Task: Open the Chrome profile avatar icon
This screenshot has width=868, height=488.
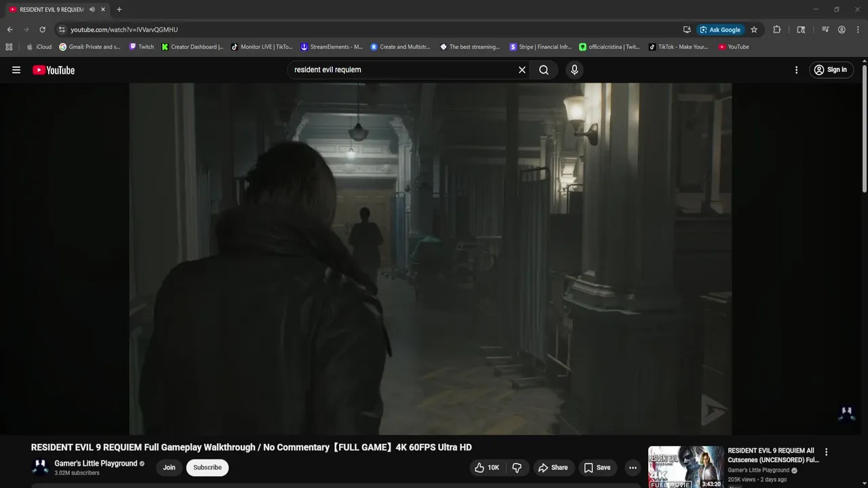Action: point(842,30)
